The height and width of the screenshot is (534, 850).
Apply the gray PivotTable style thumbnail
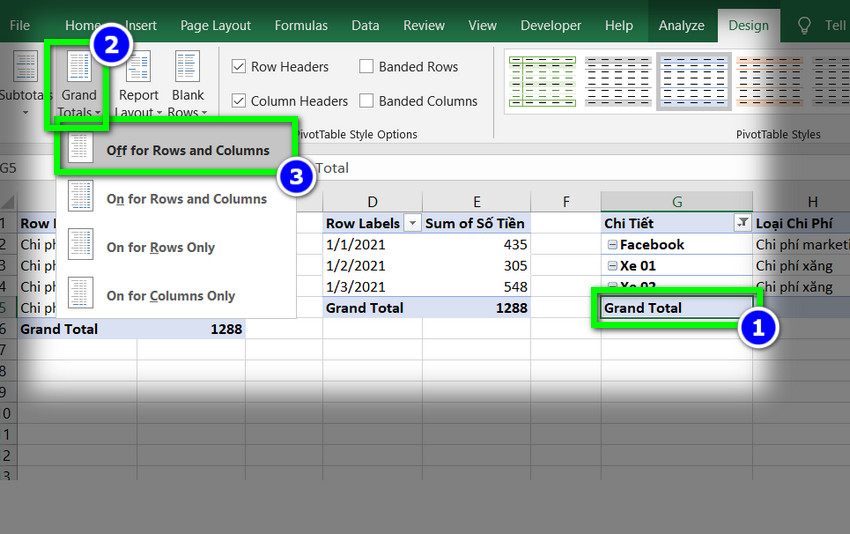coord(618,81)
